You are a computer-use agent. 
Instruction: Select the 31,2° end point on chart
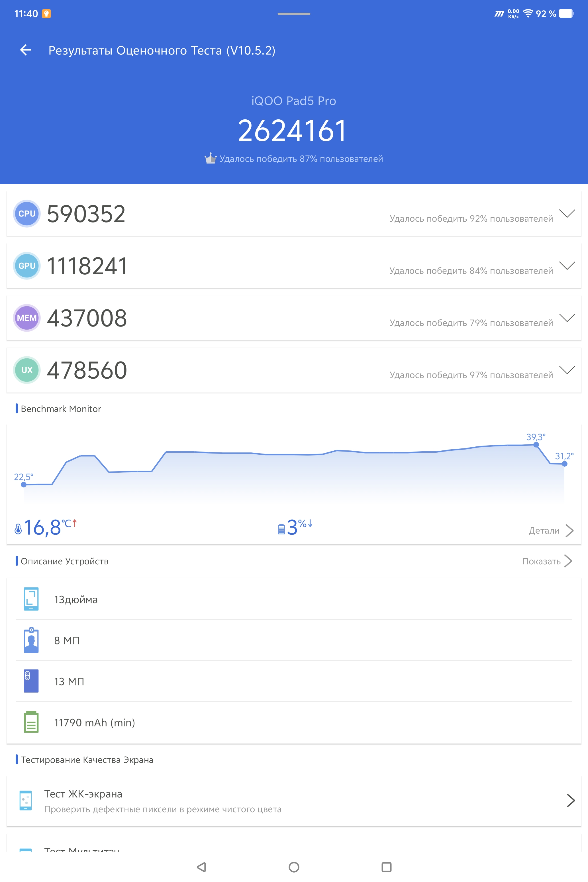tap(565, 464)
